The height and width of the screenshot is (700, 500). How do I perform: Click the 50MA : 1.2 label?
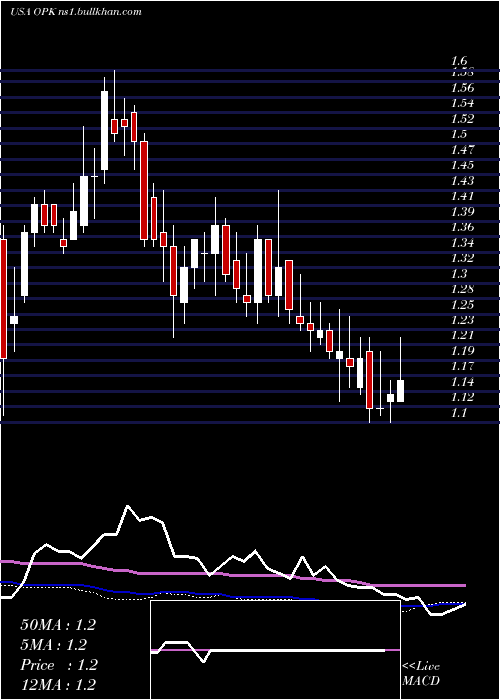tap(58, 625)
